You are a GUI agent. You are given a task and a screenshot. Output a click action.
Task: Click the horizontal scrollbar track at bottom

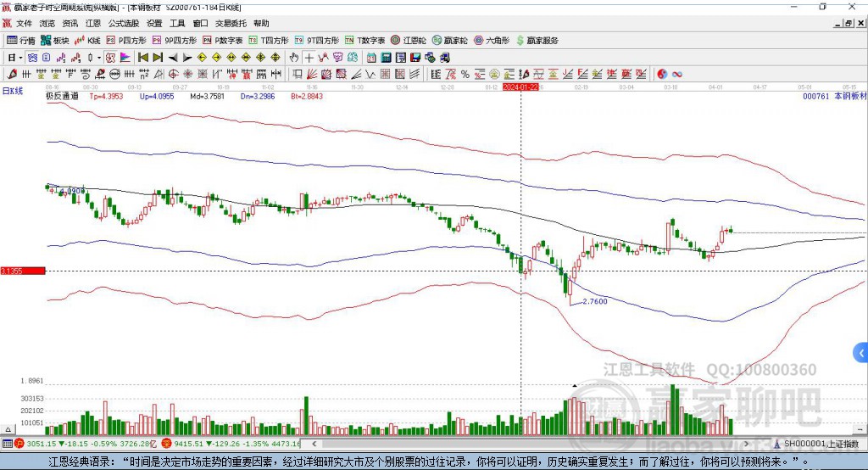coord(530,444)
